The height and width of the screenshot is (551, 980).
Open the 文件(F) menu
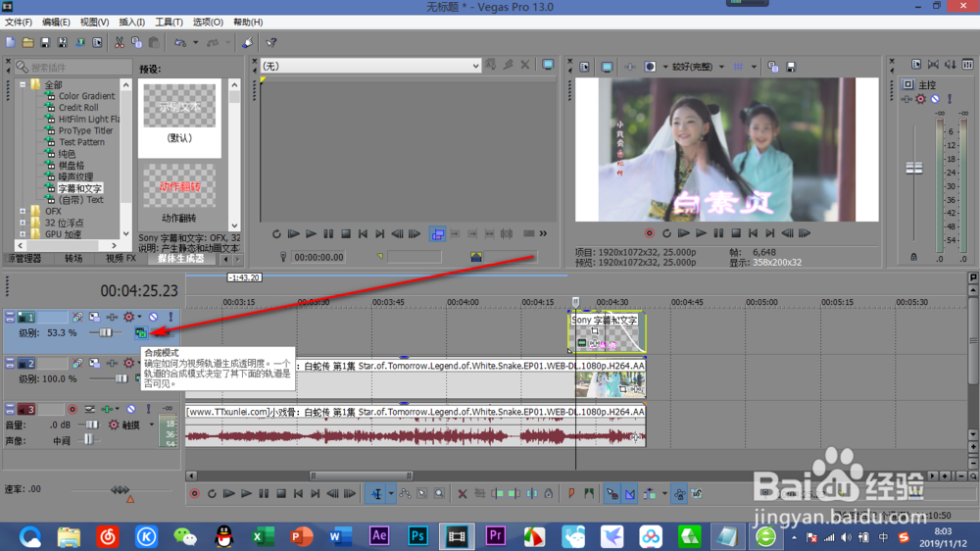point(19,22)
